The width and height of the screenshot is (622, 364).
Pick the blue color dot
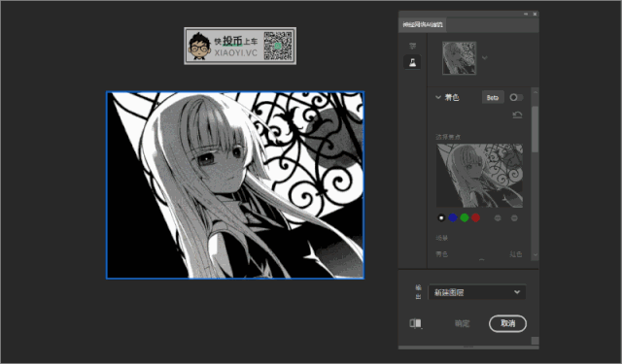point(453,217)
